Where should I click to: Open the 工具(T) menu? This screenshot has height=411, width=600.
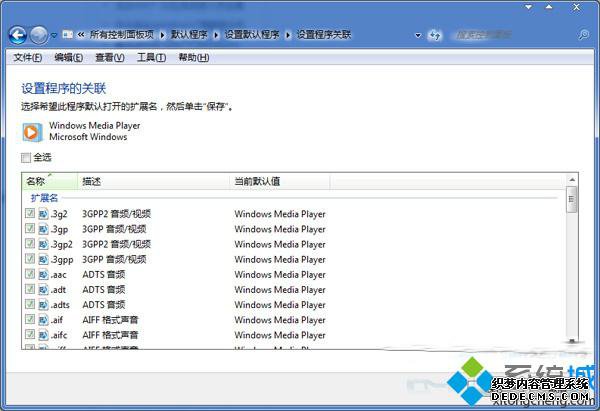tap(152, 58)
